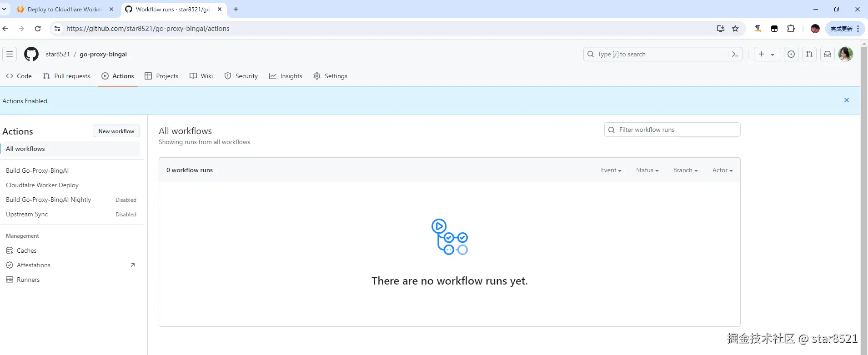Open the repository Settings tab
Viewport: 868px width, 355px height.
click(x=331, y=76)
